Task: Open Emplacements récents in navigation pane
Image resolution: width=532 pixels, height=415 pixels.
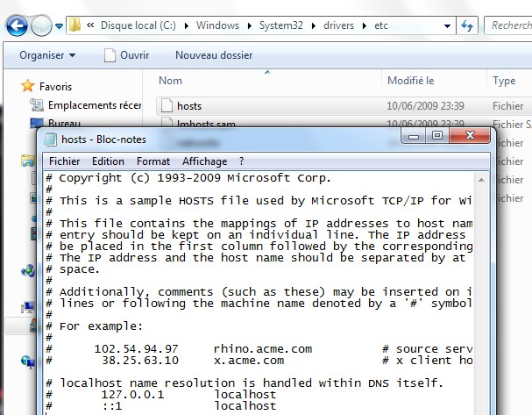Action: pyautogui.click(x=95, y=105)
